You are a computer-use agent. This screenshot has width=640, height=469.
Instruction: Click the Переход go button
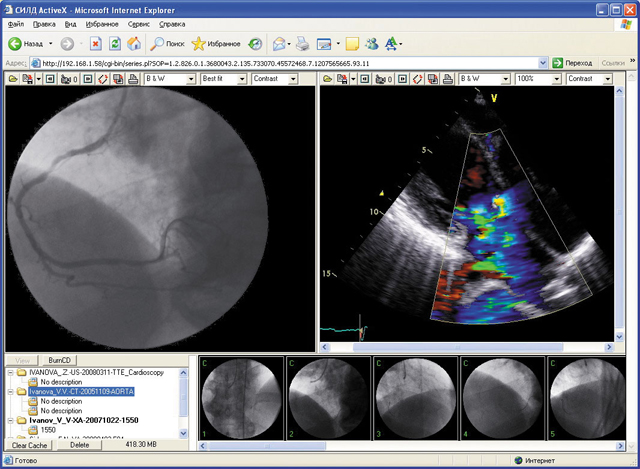point(572,63)
